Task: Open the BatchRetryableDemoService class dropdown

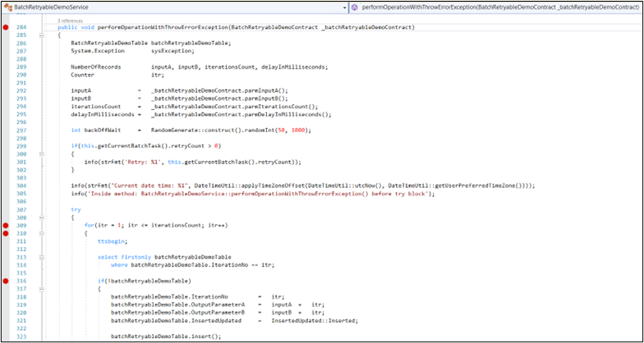Action: (x=176, y=7)
